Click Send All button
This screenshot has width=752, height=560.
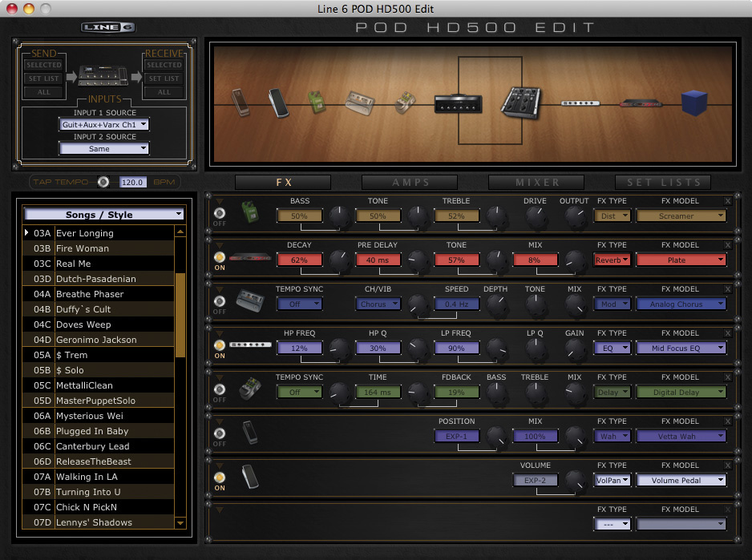click(x=43, y=92)
